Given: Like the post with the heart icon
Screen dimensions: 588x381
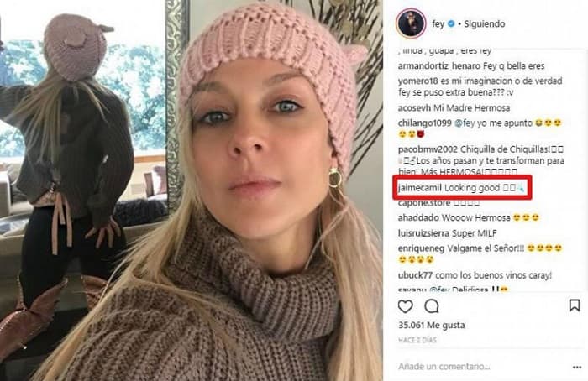Looking at the screenshot, I should 406,306.
